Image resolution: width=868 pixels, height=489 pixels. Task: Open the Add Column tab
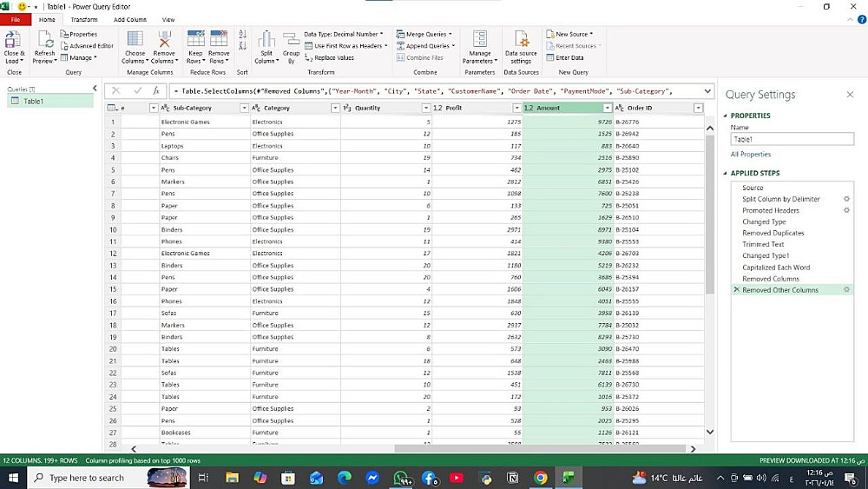pos(130,19)
